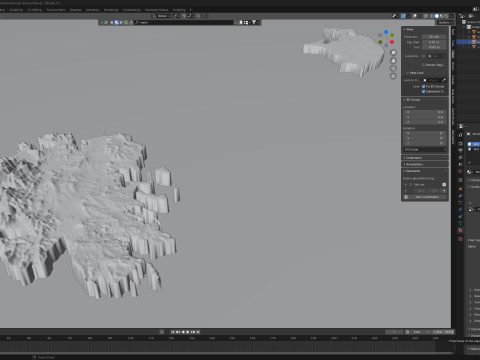Open the Modifiers wrench properties tab
Viewport: 480px width, 360px height.
460,196
